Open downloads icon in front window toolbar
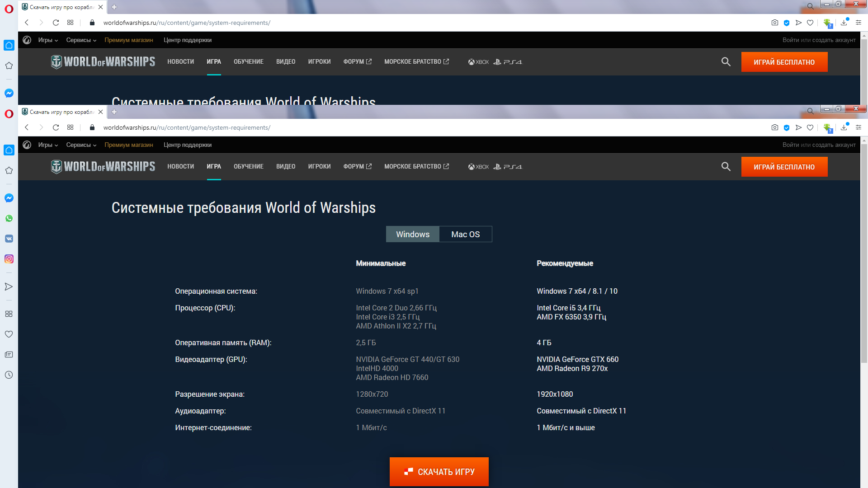The width and height of the screenshot is (868, 488). click(x=844, y=127)
